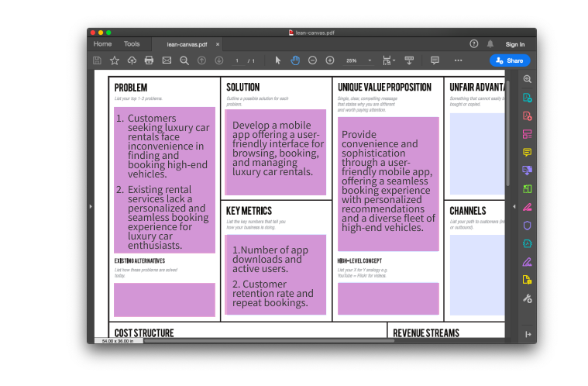Print the document with the printer icon

[149, 60]
